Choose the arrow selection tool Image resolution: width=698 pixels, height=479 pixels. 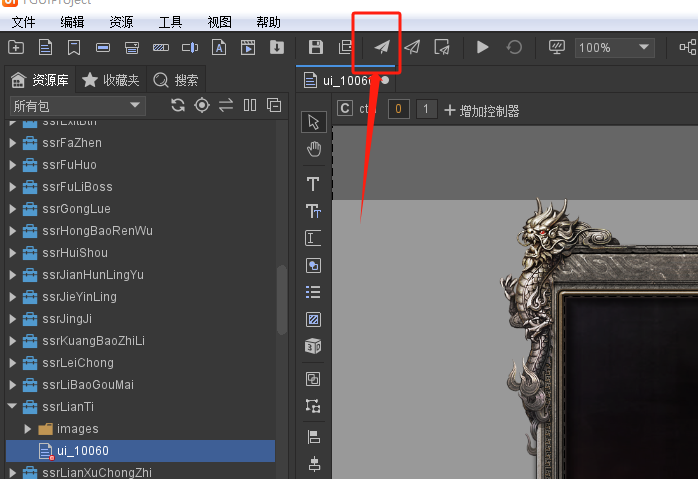click(313, 122)
